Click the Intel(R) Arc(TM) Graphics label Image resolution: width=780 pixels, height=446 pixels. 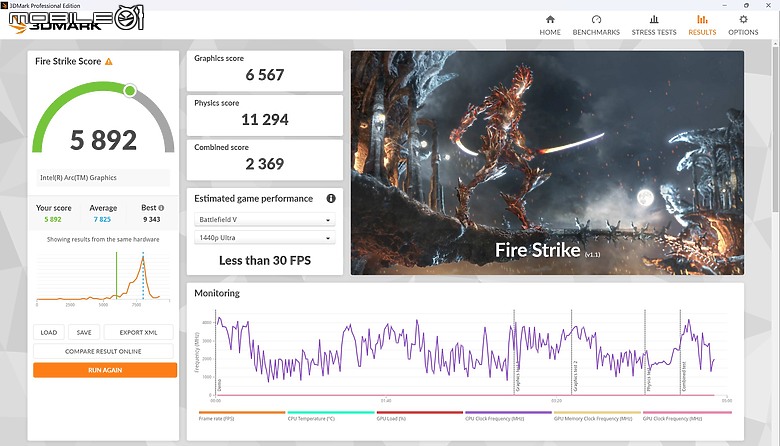pyautogui.click(x=78, y=178)
